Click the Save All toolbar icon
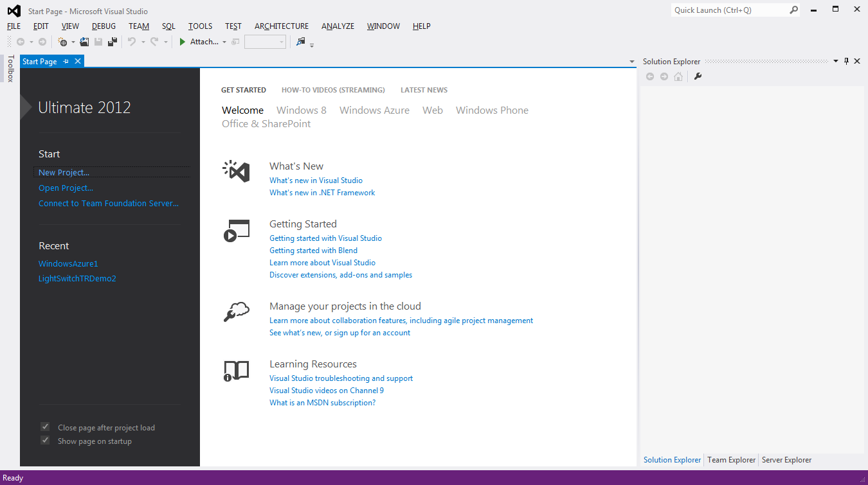The image size is (868, 485). point(113,42)
